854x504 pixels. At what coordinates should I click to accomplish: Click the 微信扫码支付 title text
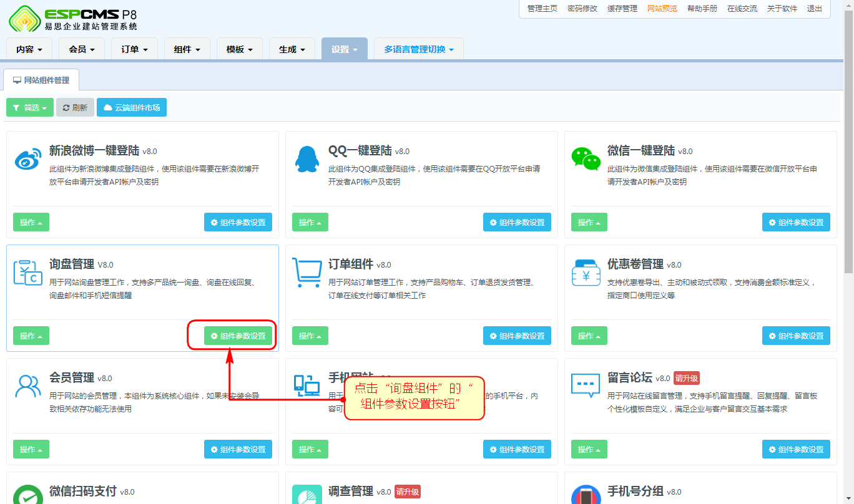point(83,491)
